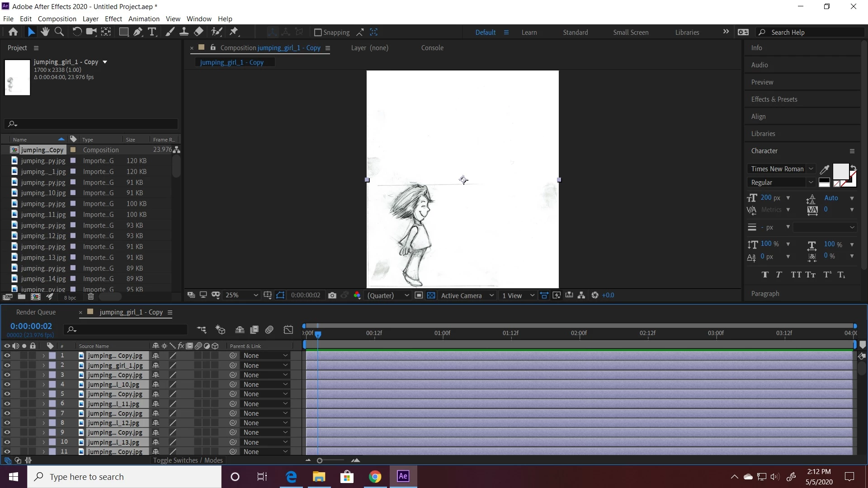This screenshot has width=868, height=488.
Task: Switch to the Render Queue tab
Action: tap(36, 312)
